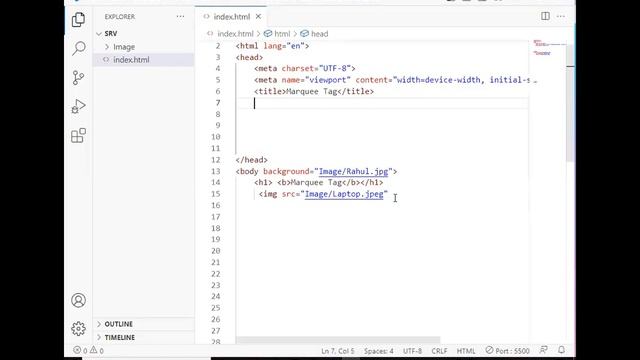Click html in the breadcrumb

(x=282, y=34)
